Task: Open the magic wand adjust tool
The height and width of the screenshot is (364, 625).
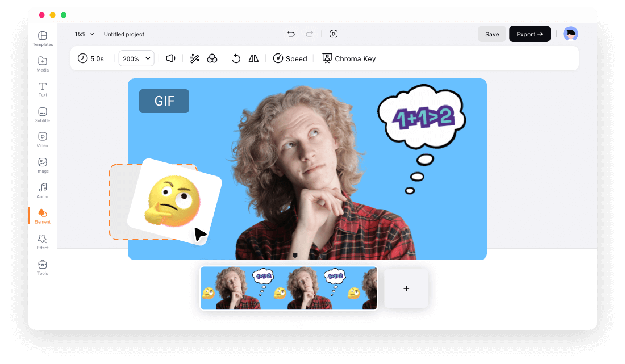Action: [x=194, y=58]
